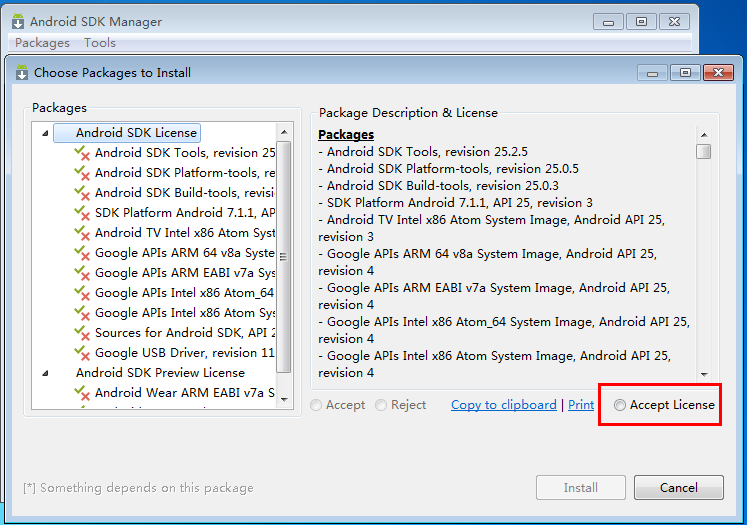Click the Choose Packages to Install title icon
747x525 pixels.
pyautogui.click(x=22, y=73)
